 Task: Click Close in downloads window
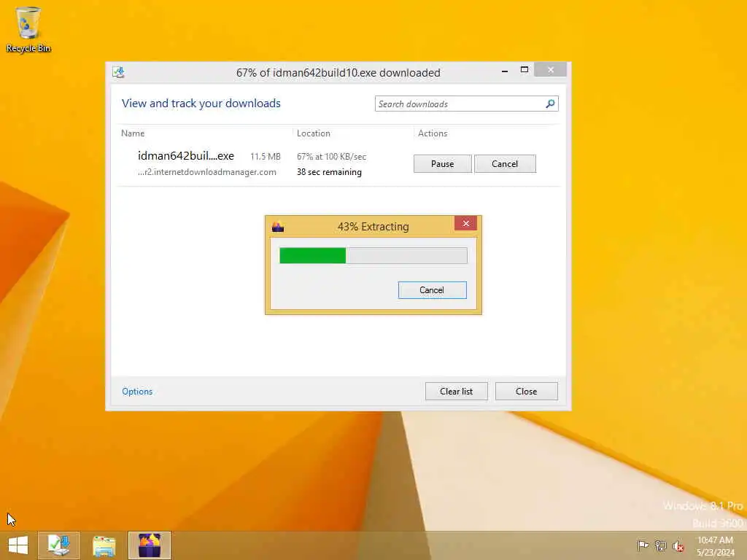pos(527,392)
